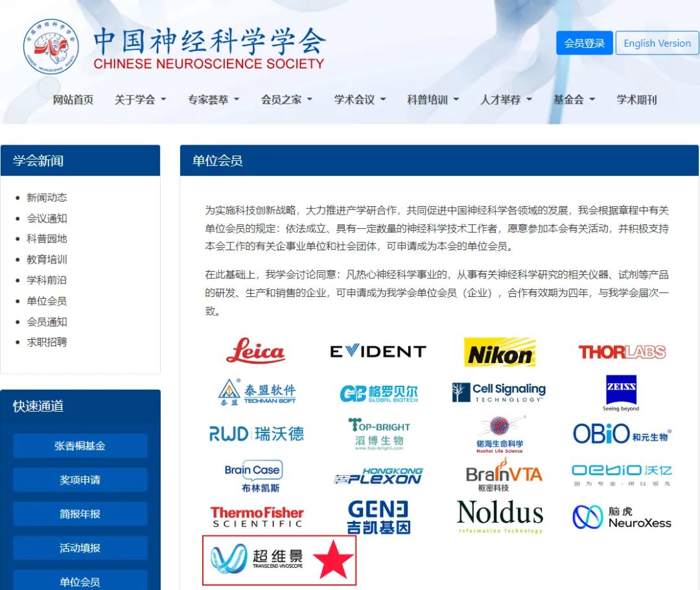The image size is (700, 590).
Task: Open 教育培训 in 学会新闻 list
Action: 47,259
